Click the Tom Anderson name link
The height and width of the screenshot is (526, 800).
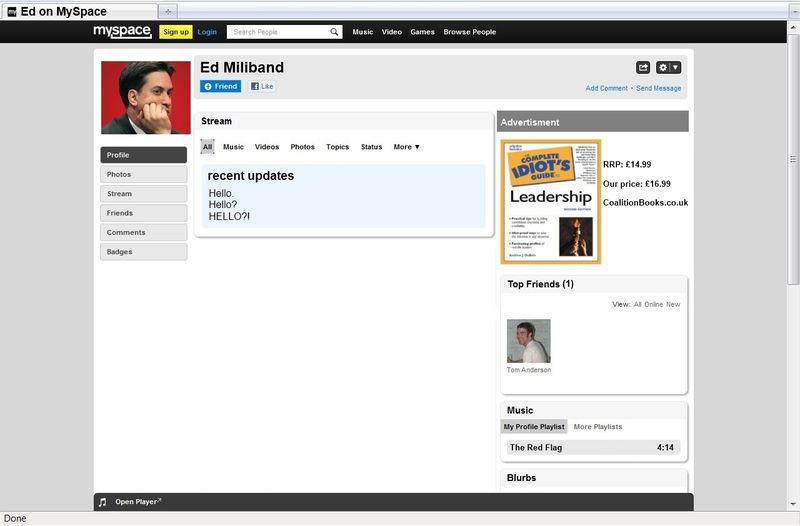[529, 370]
